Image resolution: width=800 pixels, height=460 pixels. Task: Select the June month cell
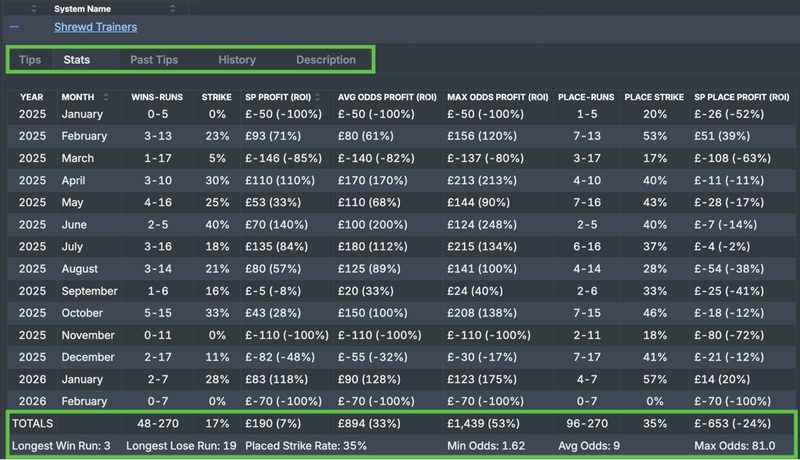(74, 224)
